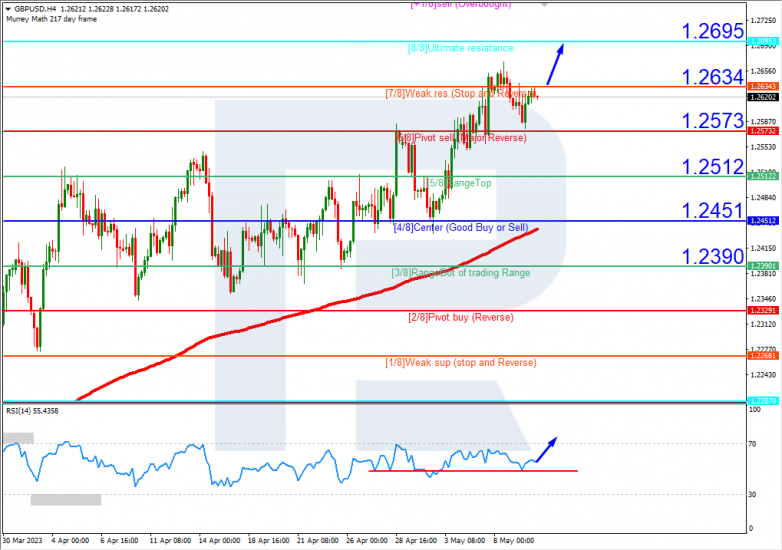Select the black current price tag 1.26202
This screenshot has width=782, height=550.
pos(763,97)
